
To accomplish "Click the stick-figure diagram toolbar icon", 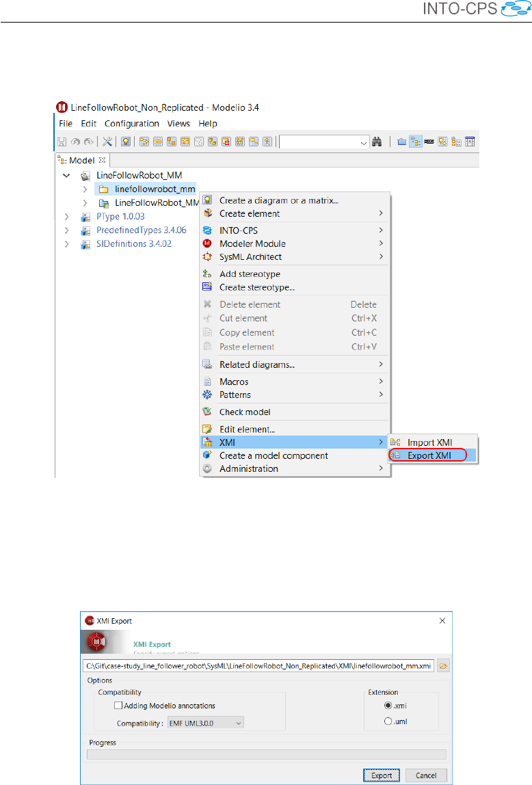I will click(267, 142).
